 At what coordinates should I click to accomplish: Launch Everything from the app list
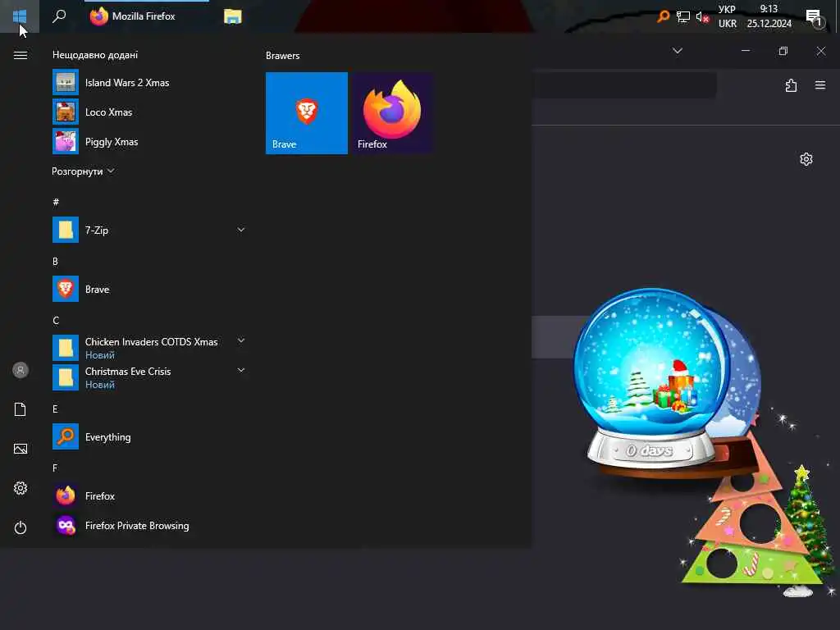point(148,436)
